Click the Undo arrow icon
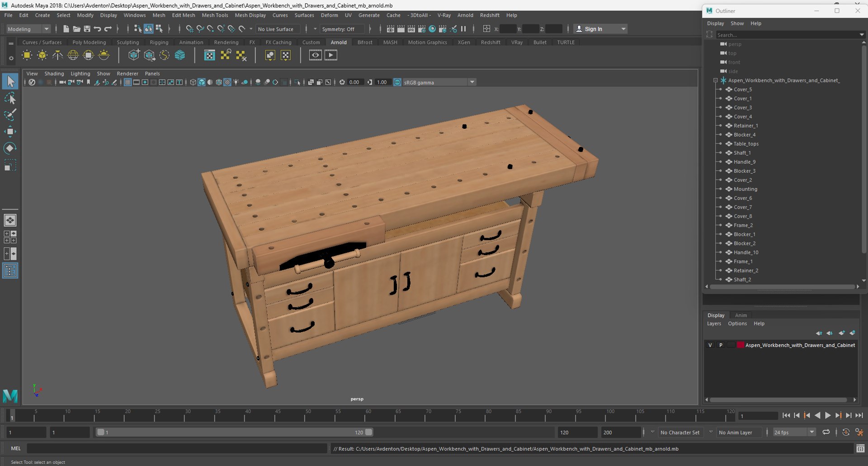This screenshot has height=466, width=868. (x=97, y=29)
